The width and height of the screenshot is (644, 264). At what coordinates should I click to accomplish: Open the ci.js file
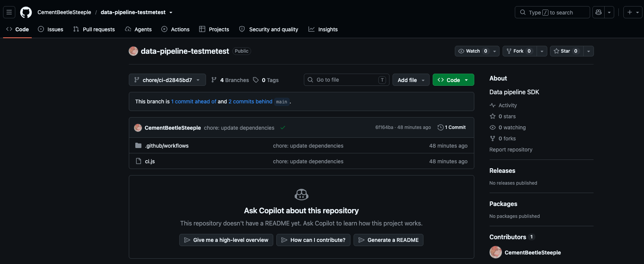pos(150,161)
